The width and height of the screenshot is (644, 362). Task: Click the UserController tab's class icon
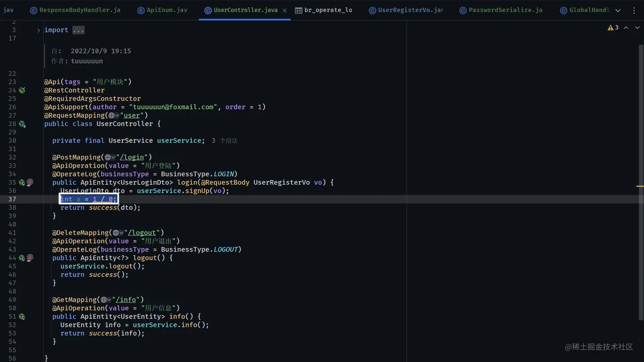click(x=208, y=10)
